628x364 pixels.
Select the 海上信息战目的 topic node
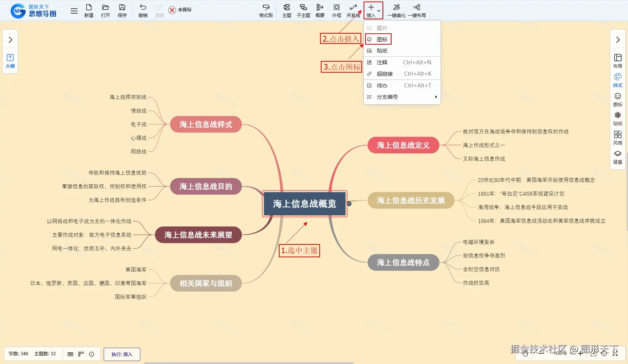tap(206, 187)
